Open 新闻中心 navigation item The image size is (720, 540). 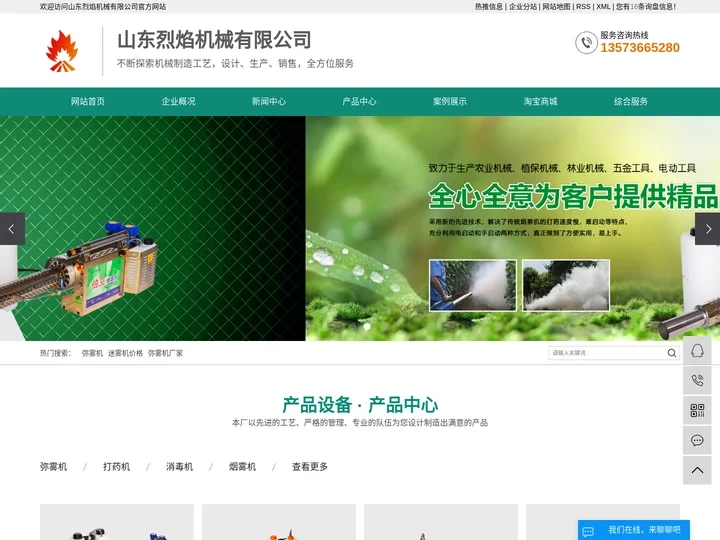click(x=269, y=101)
